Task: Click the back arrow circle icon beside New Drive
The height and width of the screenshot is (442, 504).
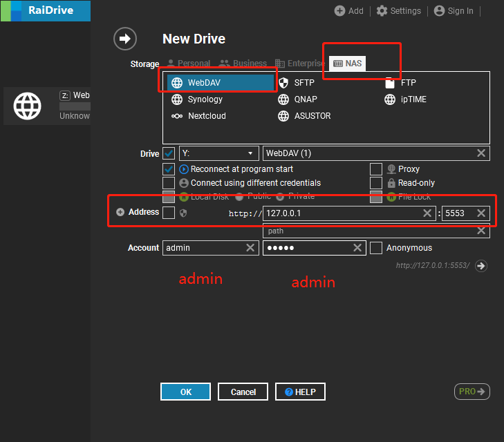Action: pyautogui.click(x=125, y=39)
